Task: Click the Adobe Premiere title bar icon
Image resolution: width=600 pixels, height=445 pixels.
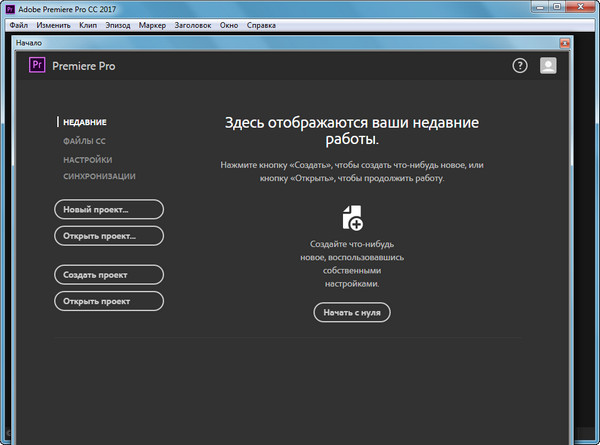Action: click(x=9, y=8)
